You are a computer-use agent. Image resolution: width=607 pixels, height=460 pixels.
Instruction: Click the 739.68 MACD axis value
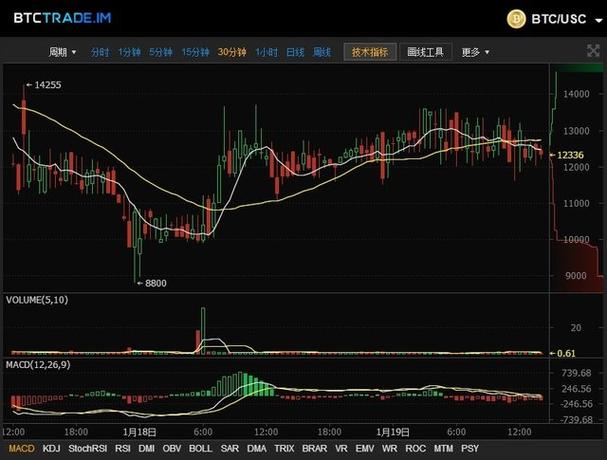pos(576,373)
